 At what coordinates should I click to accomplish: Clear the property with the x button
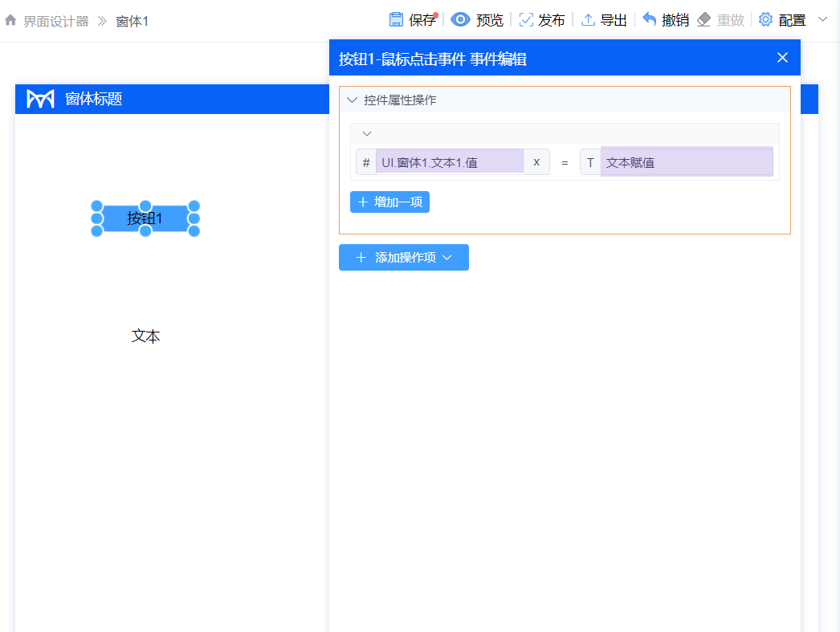(536, 161)
